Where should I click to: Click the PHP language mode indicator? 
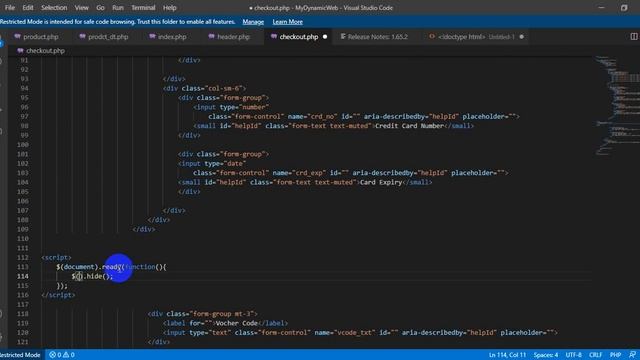click(x=615, y=355)
